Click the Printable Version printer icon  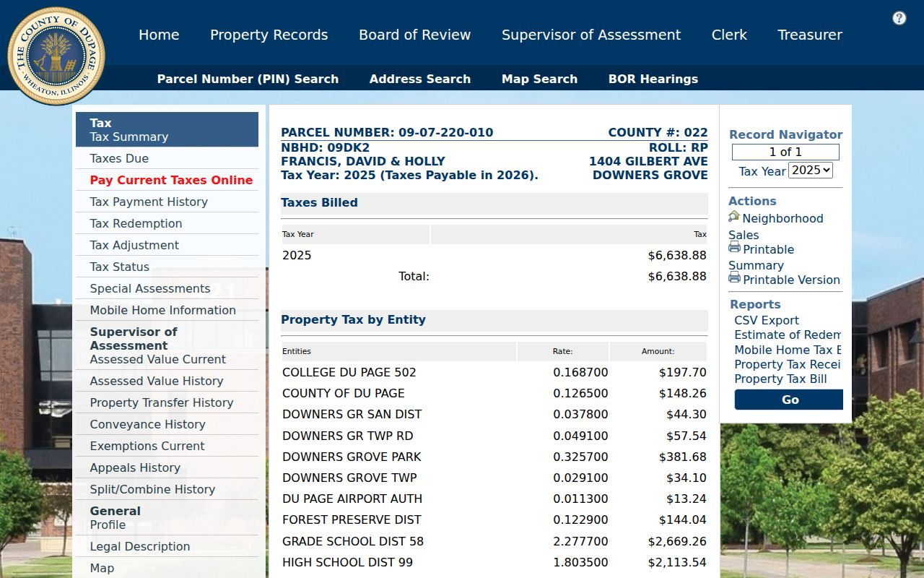(734, 278)
